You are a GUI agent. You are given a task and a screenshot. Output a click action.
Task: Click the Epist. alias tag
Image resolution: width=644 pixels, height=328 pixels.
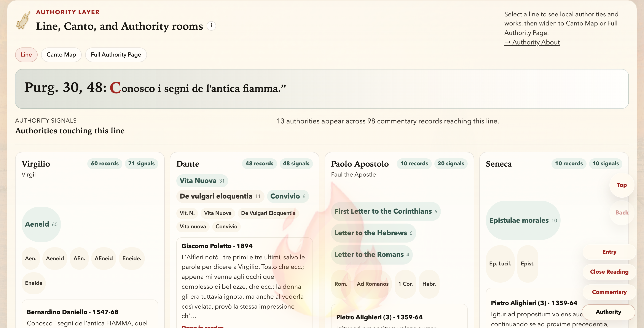coord(528,264)
